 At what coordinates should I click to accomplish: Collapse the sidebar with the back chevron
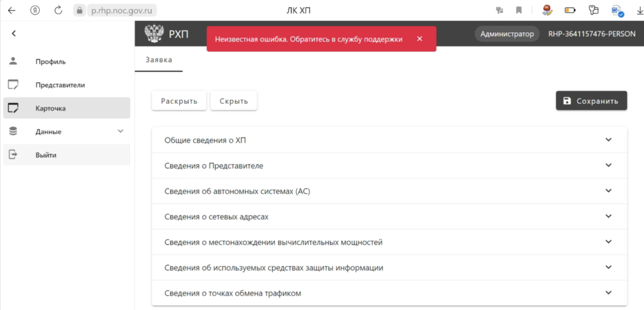[14, 33]
